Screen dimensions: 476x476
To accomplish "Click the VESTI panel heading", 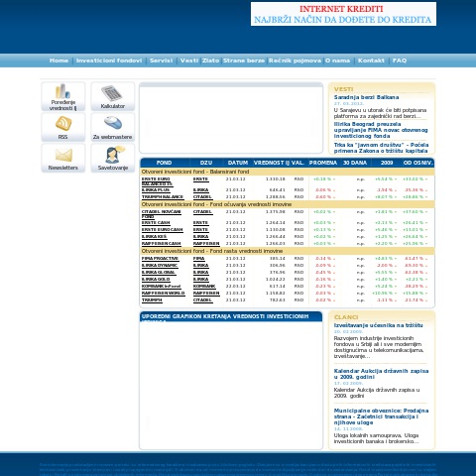I will 343,89.
